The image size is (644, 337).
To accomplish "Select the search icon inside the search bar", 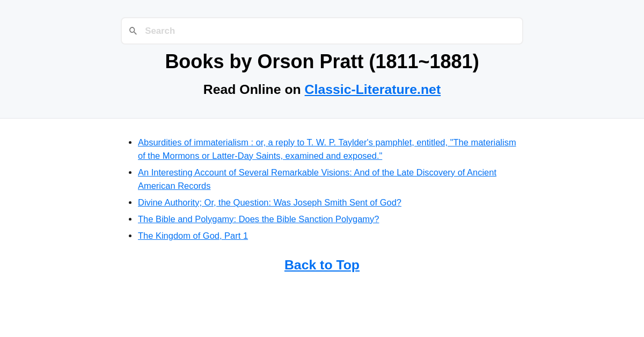I will [x=133, y=31].
